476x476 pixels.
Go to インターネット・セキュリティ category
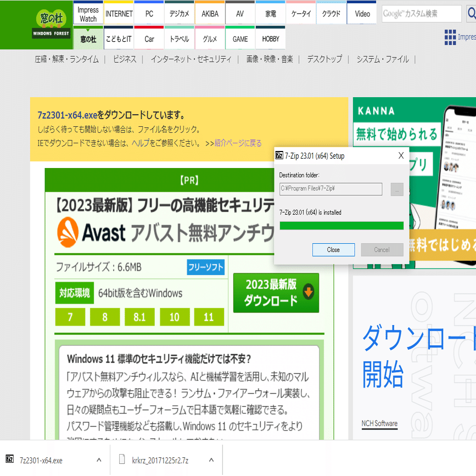click(191, 59)
